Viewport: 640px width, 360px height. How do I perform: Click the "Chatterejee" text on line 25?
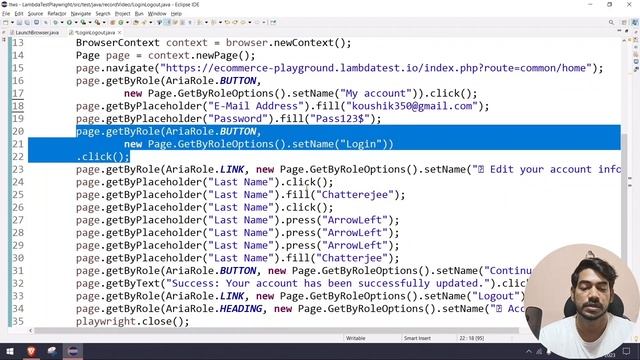point(355,195)
